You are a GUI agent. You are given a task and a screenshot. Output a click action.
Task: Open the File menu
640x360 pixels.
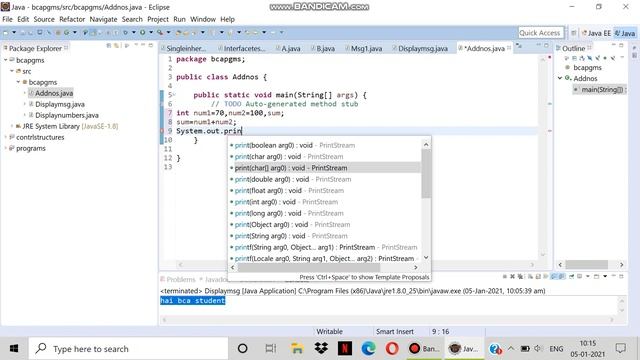pyautogui.click(x=7, y=19)
